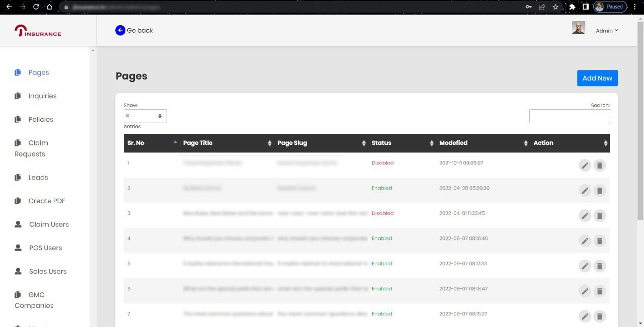Bookmark this page with the star icon

point(555,7)
